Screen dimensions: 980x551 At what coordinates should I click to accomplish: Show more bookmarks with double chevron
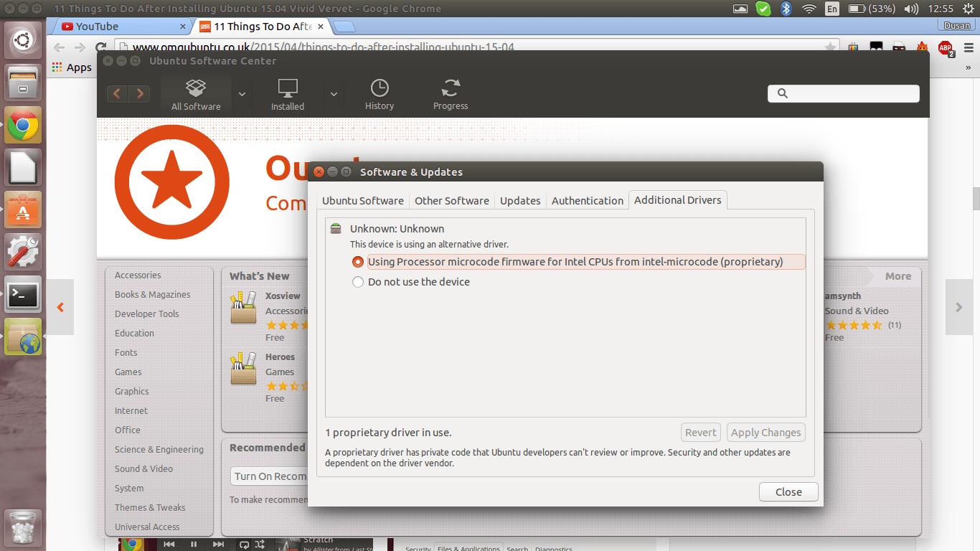point(969,67)
